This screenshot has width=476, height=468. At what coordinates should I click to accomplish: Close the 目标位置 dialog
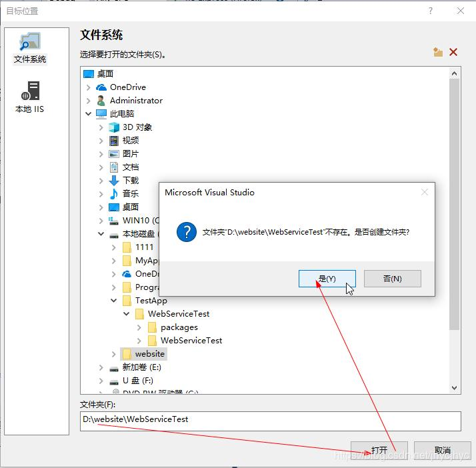click(x=461, y=11)
